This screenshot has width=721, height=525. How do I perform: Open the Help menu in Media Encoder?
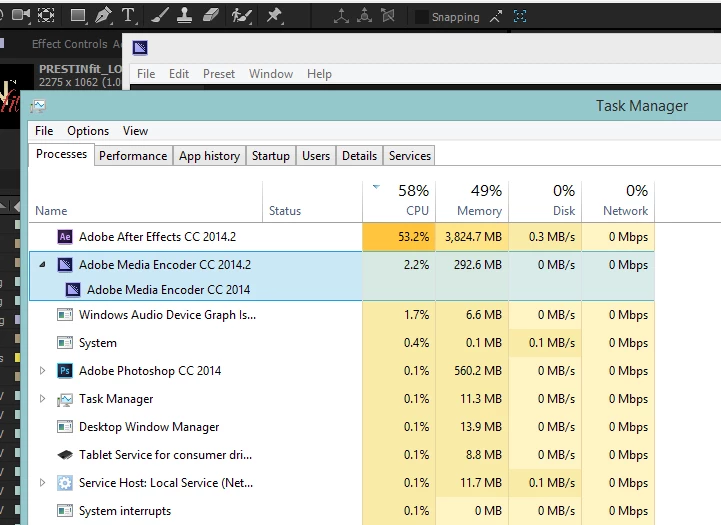pos(319,74)
